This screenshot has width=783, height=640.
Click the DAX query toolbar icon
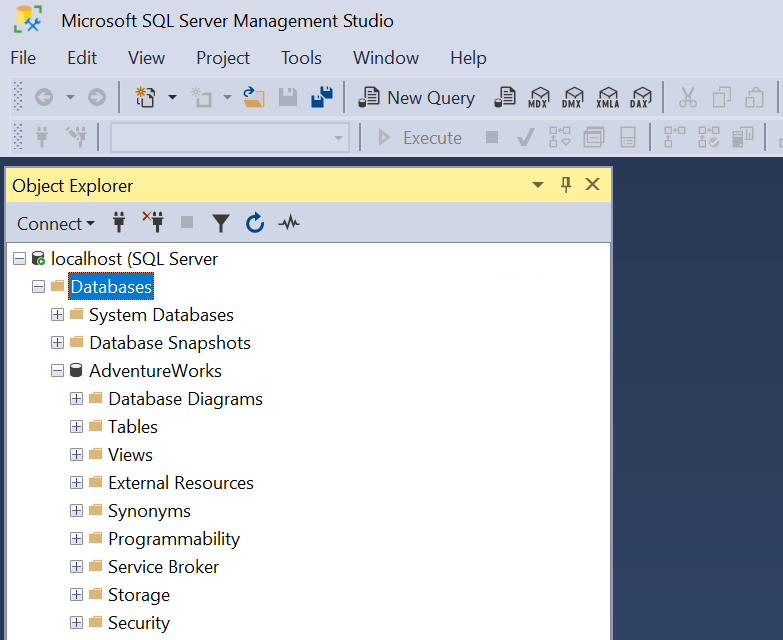(x=641, y=98)
